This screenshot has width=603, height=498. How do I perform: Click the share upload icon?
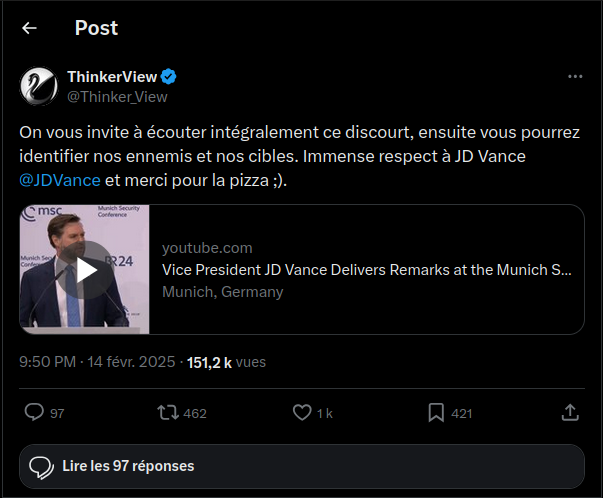click(570, 412)
